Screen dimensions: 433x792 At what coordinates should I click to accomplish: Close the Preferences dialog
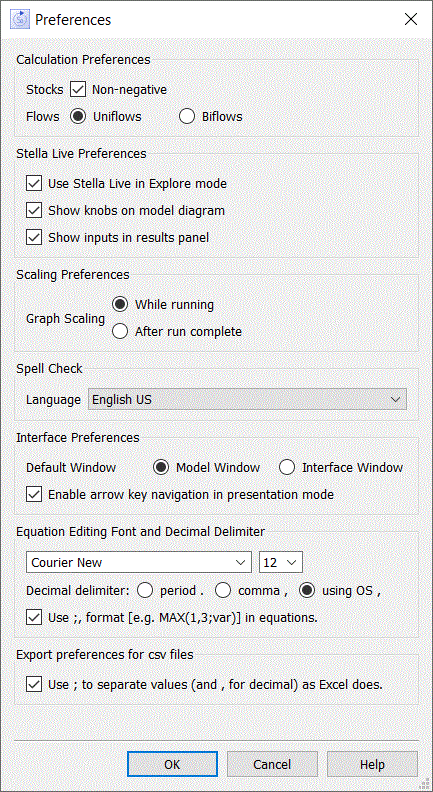tap(411, 20)
